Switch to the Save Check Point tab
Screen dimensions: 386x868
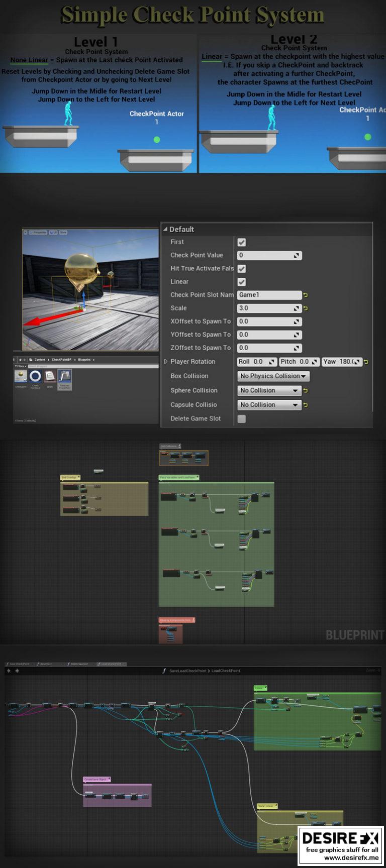(18, 664)
